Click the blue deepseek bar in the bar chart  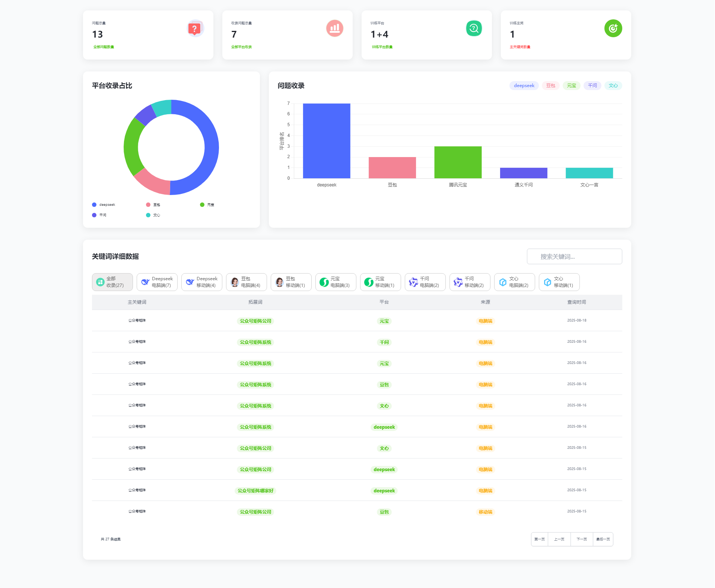coord(327,141)
